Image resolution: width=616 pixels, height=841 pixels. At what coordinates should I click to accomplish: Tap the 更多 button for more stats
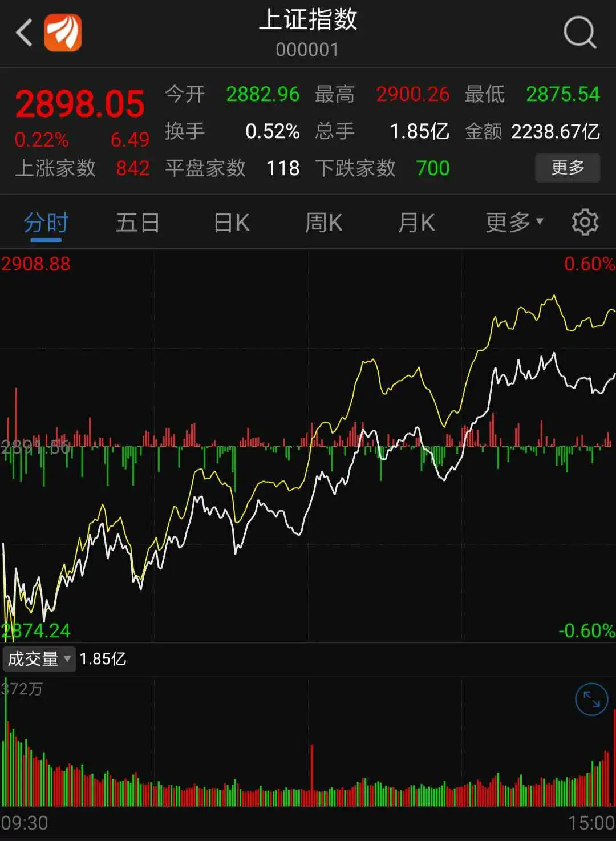[567, 167]
